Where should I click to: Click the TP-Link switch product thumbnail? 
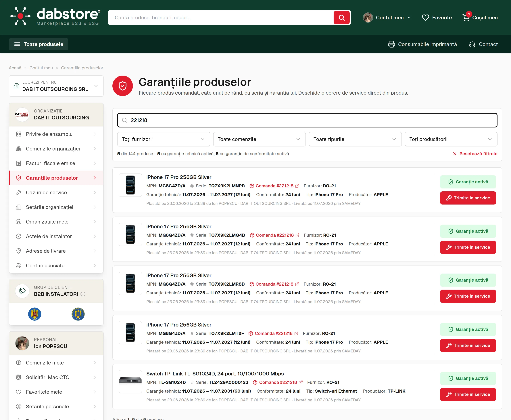coord(130,381)
